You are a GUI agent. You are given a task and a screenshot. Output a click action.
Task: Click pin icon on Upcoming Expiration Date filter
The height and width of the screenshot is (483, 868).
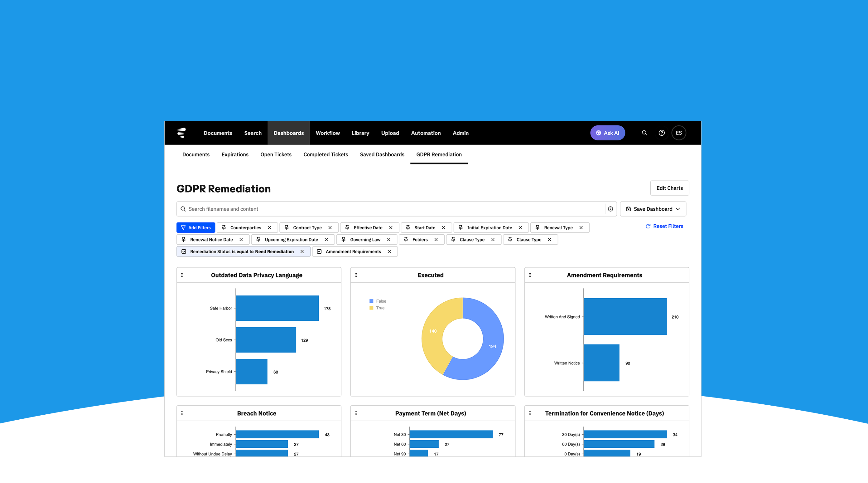(258, 240)
